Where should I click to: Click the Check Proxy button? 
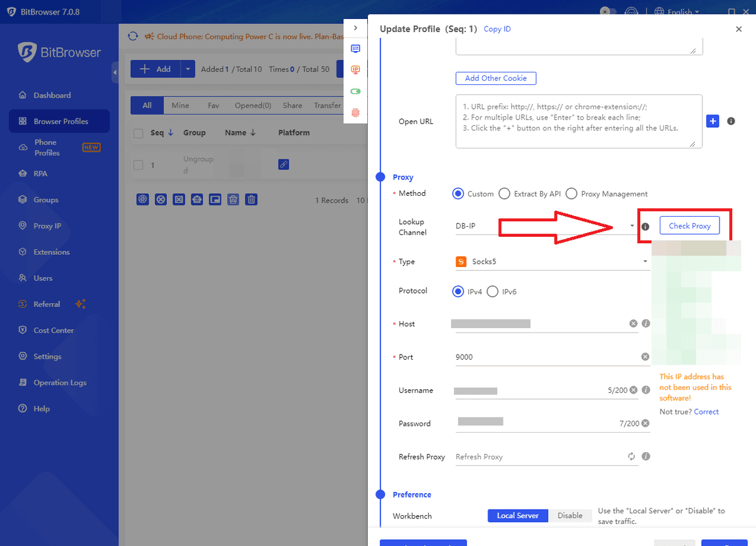click(690, 226)
